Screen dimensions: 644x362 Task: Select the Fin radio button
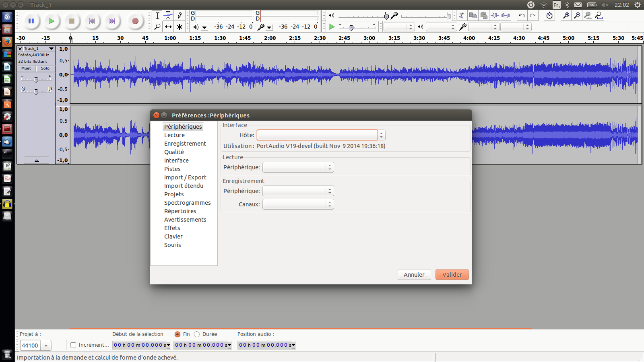coord(178,334)
